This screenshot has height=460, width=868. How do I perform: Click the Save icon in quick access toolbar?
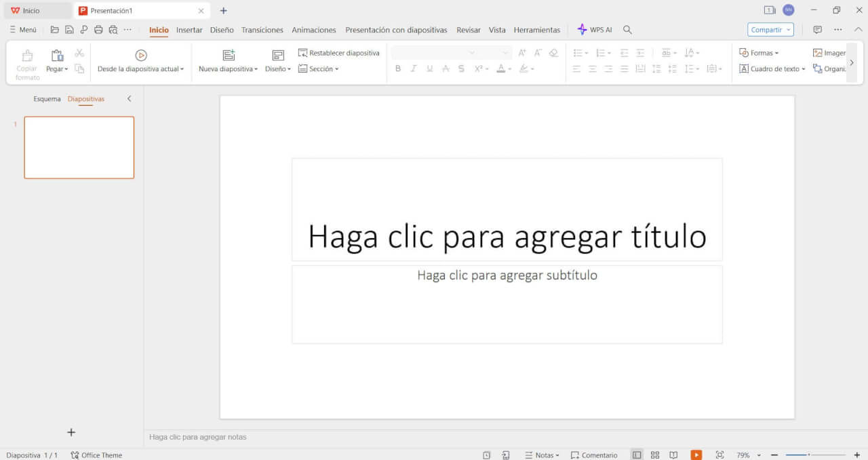pyautogui.click(x=69, y=30)
